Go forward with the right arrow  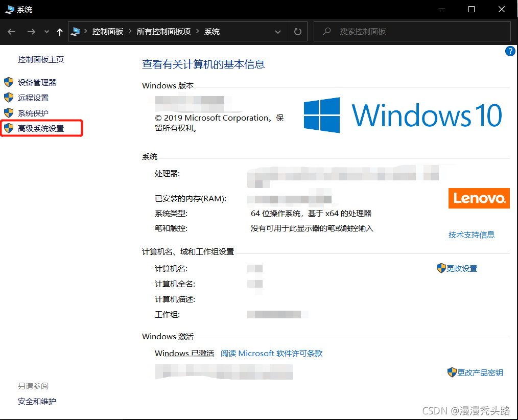point(31,32)
